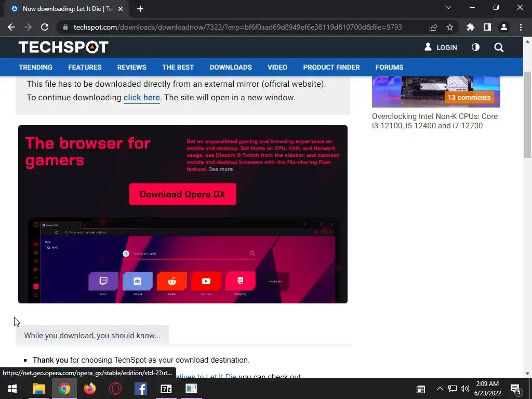Reload the TechSpot page
Viewport: 532px width, 399px height.
(45, 27)
